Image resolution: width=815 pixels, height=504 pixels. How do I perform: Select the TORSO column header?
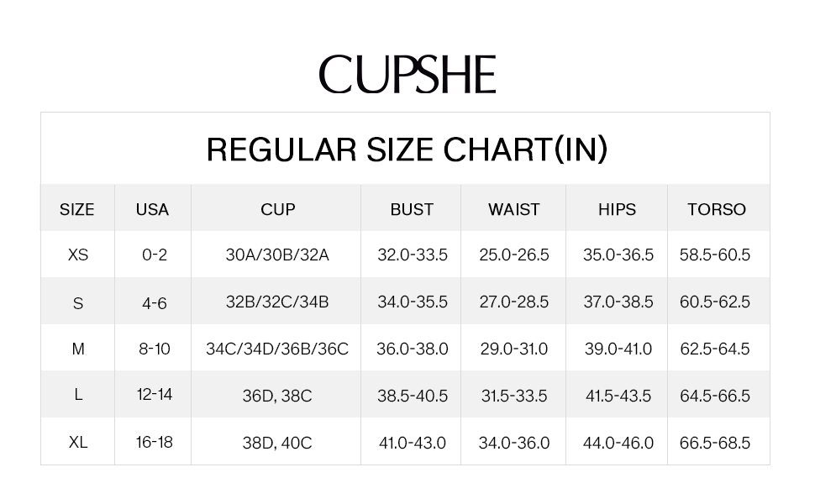tap(716, 209)
